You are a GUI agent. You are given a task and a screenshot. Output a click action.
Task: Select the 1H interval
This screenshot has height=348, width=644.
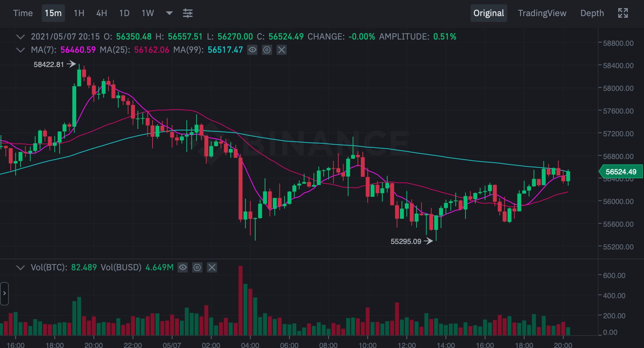[x=79, y=13]
